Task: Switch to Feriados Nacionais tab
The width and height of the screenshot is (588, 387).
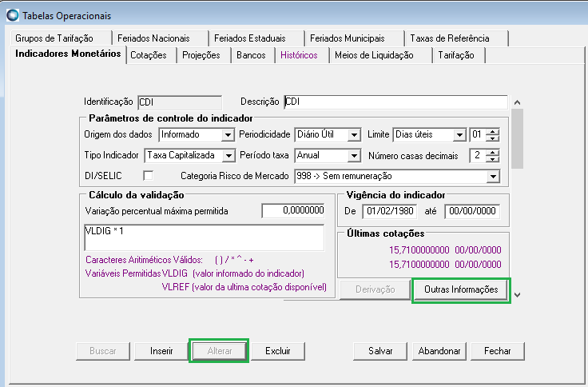Action: pyautogui.click(x=160, y=38)
